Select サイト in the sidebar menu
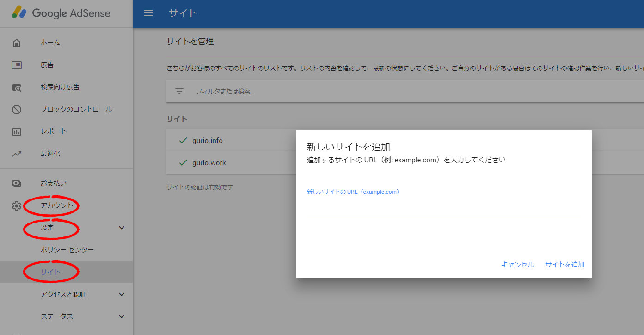This screenshot has width=644, height=335. click(50, 272)
